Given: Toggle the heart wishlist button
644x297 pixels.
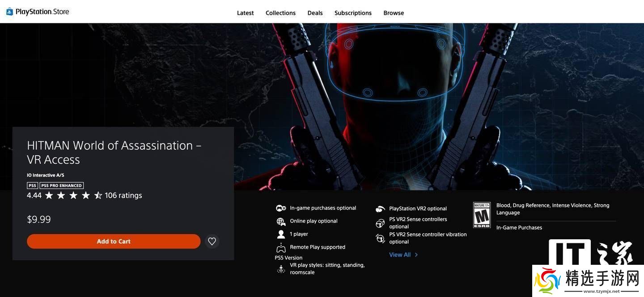Looking at the screenshot, I should (212, 242).
